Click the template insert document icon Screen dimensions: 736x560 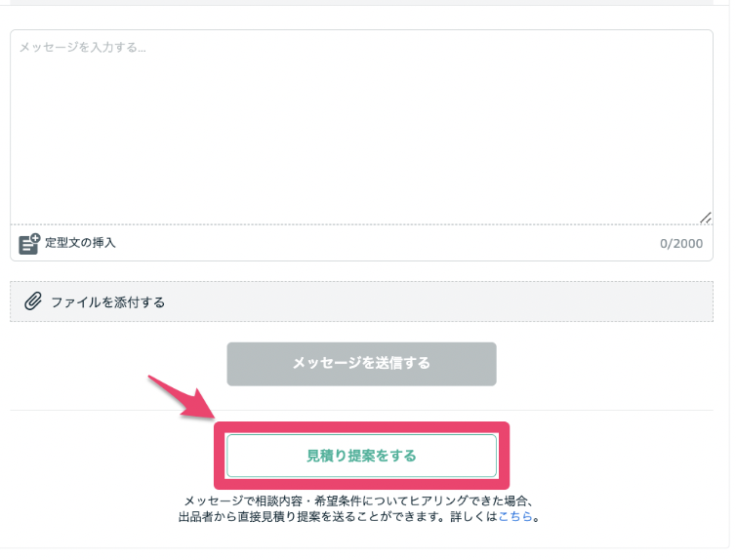[x=29, y=244]
